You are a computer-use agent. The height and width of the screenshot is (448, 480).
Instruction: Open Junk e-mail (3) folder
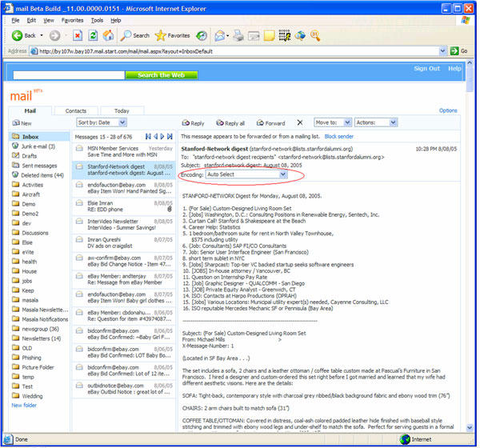38,146
